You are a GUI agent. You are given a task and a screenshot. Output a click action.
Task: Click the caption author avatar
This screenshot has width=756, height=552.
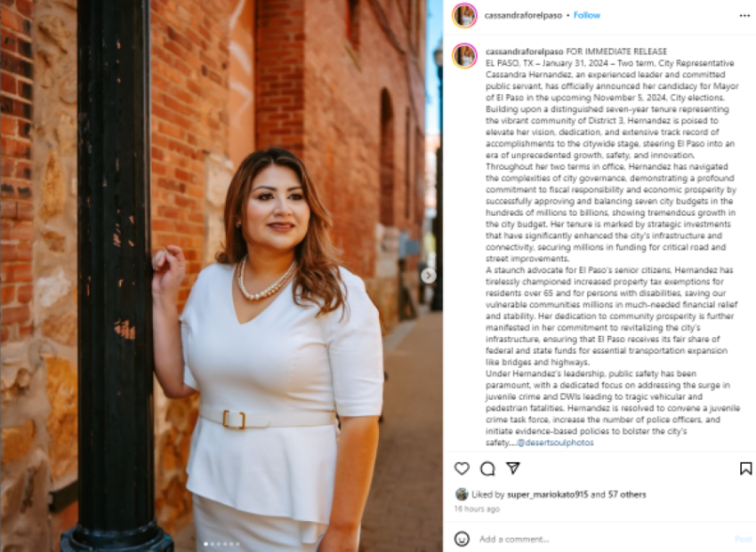click(x=464, y=55)
